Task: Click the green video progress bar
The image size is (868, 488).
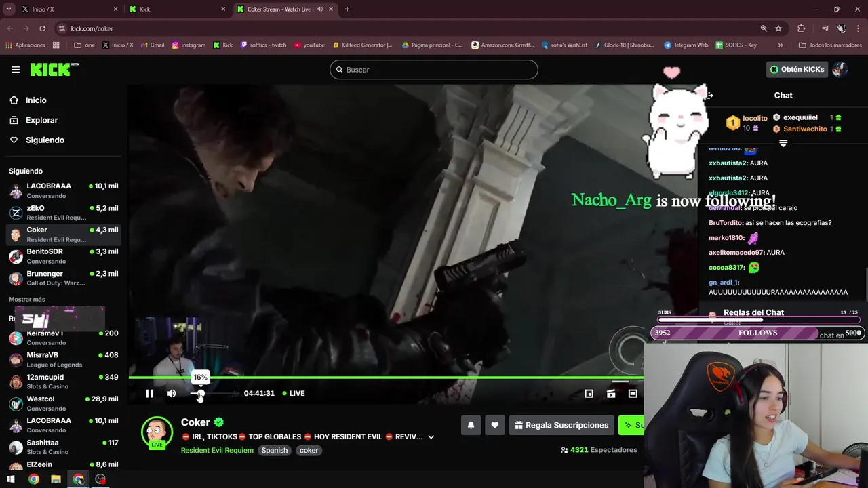Action: tap(386, 378)
